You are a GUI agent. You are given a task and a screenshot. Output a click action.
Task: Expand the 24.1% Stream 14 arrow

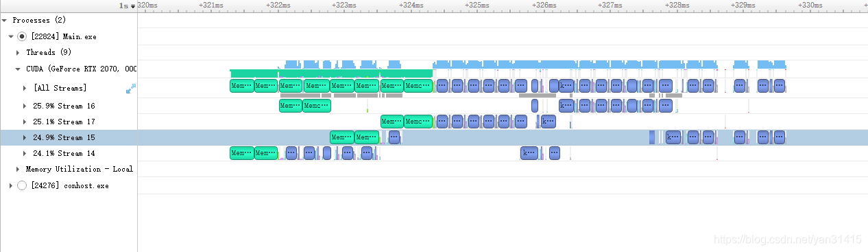[x=25, y=153]
